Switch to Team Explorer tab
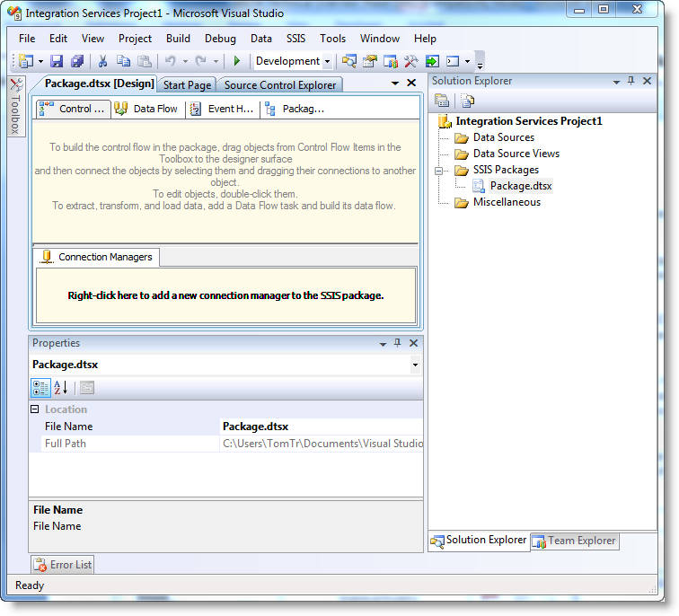 [x=575, y=541]
